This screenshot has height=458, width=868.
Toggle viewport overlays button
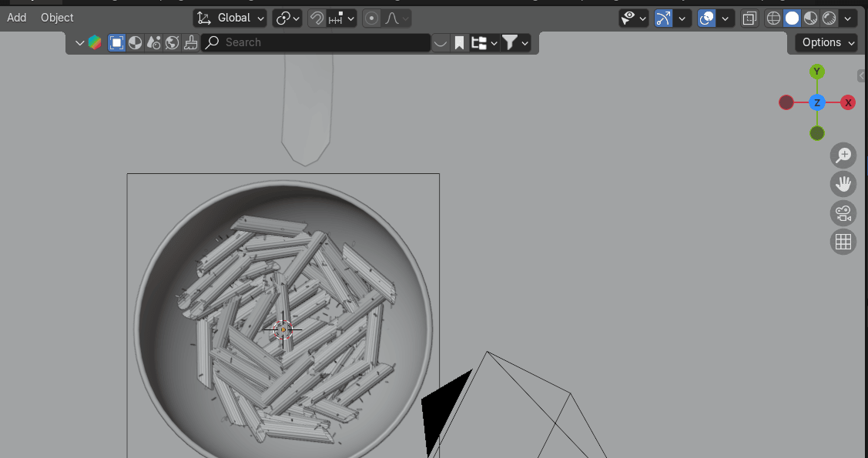706,18
